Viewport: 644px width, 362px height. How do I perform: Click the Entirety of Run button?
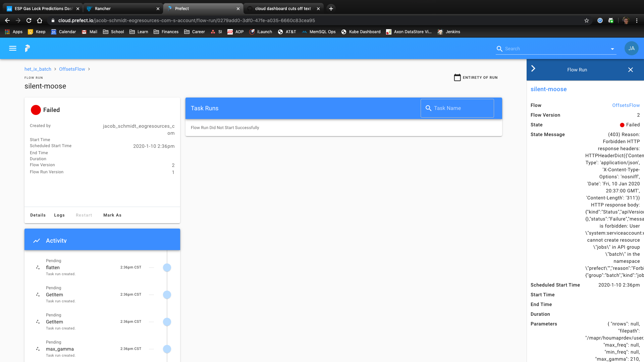point(476,77)
